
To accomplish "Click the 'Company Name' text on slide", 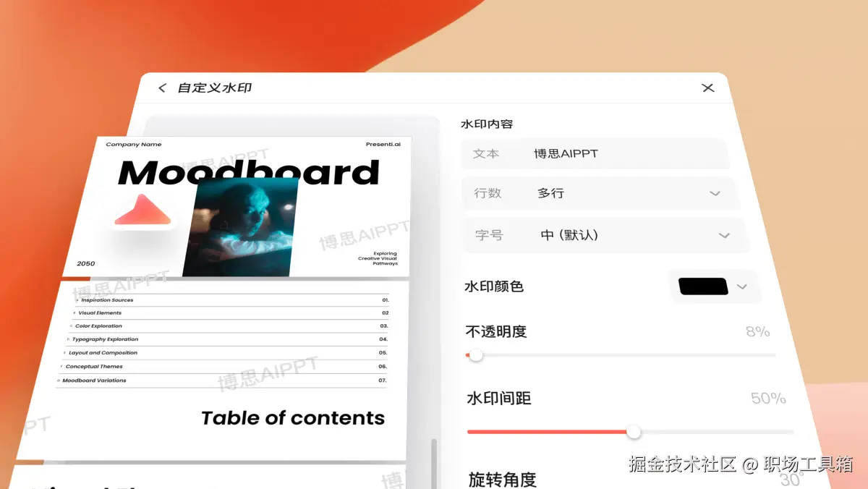I will (x=134, y=145).
